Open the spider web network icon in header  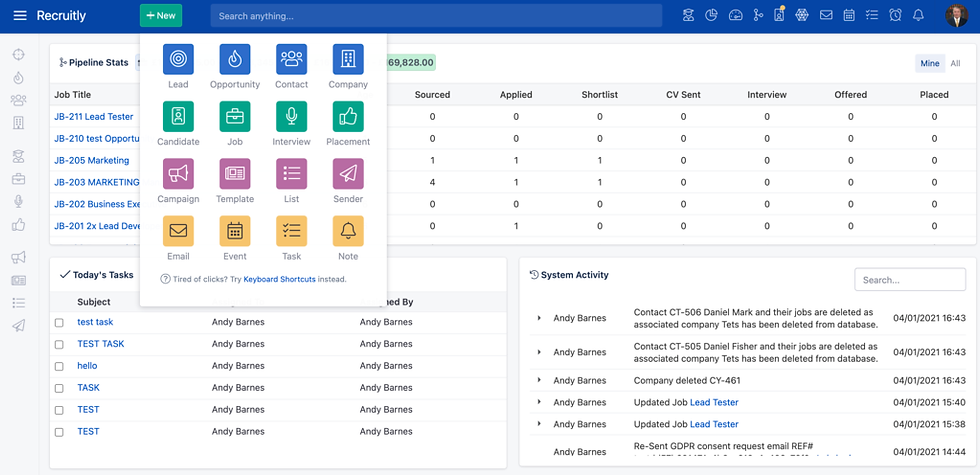tap(802, 16)
